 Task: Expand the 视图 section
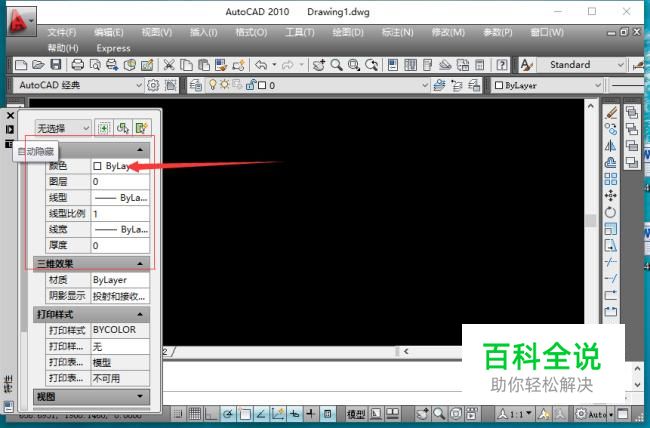[140, 396]
